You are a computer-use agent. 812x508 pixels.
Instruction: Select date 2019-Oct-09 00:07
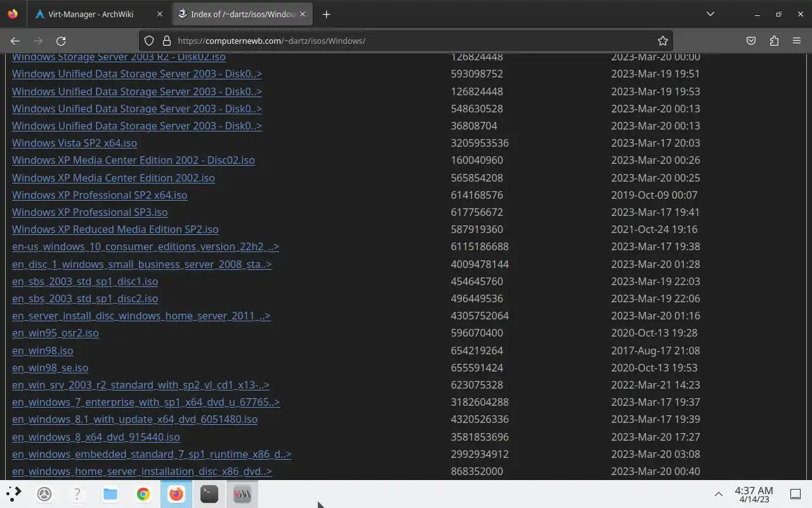click(654, 195)
